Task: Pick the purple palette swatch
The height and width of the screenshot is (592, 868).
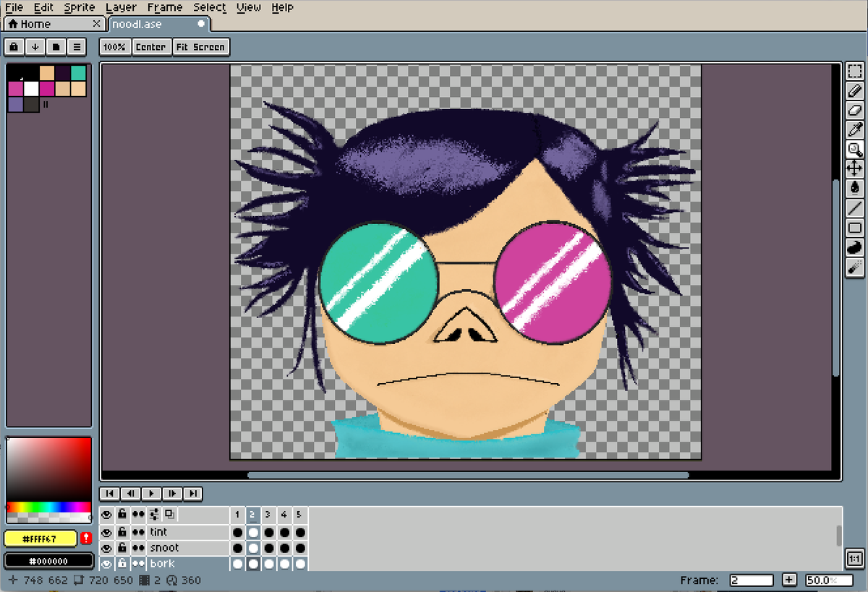Action: (15, 104)
